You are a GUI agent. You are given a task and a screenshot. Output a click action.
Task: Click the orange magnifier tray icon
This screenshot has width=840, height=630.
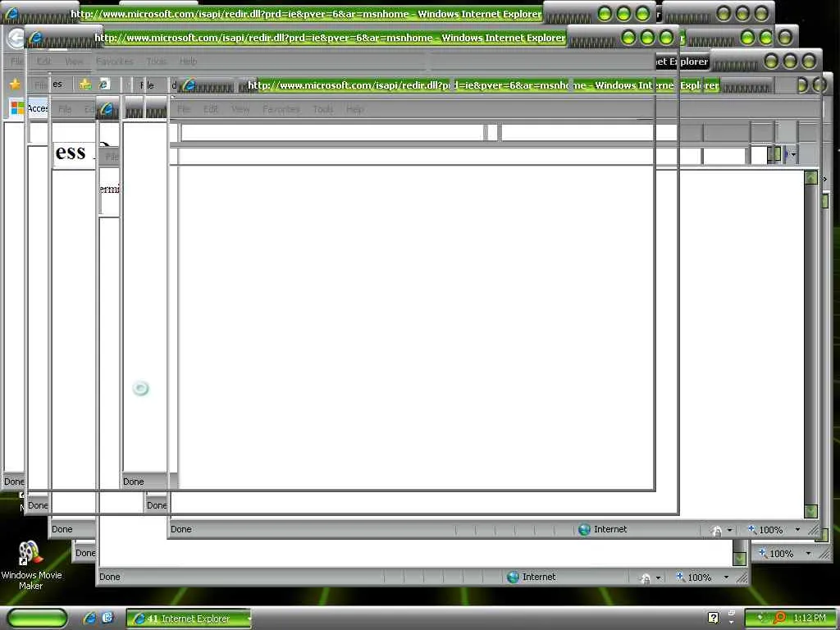point(779,618)
